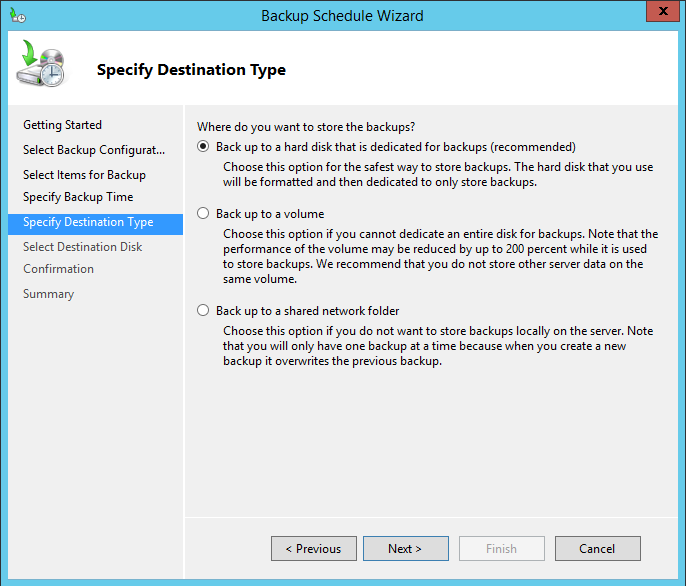This screenshot has height=586, width=686.
Task: Jump to Specify Backup Time step
Action: coord(78,197)
